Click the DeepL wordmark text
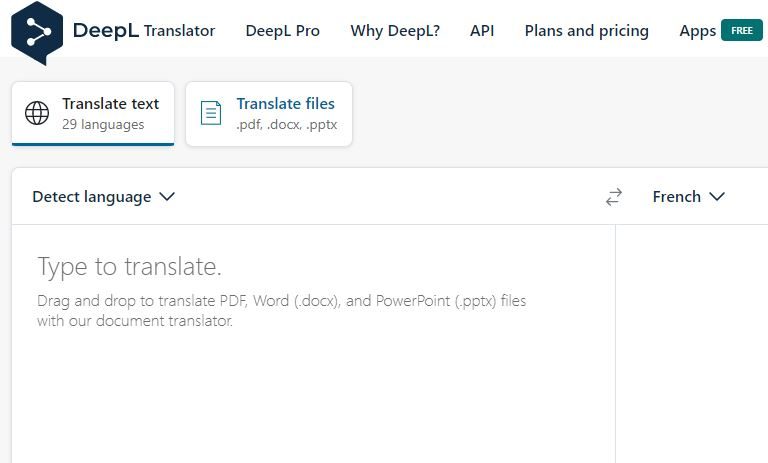Screen dimensions: 768x463 105,31
